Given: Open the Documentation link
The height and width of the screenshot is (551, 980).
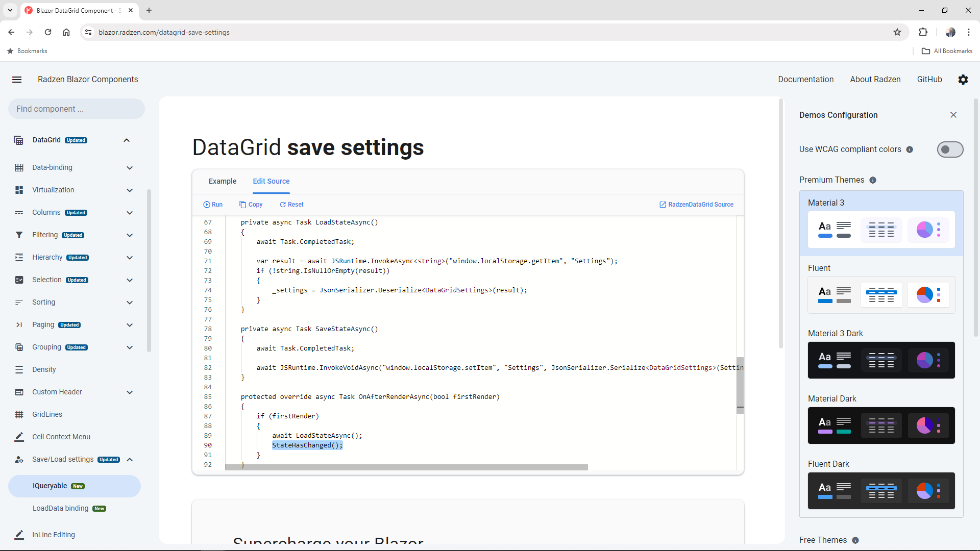Looking at the screenshot, I should coord(805,80).
